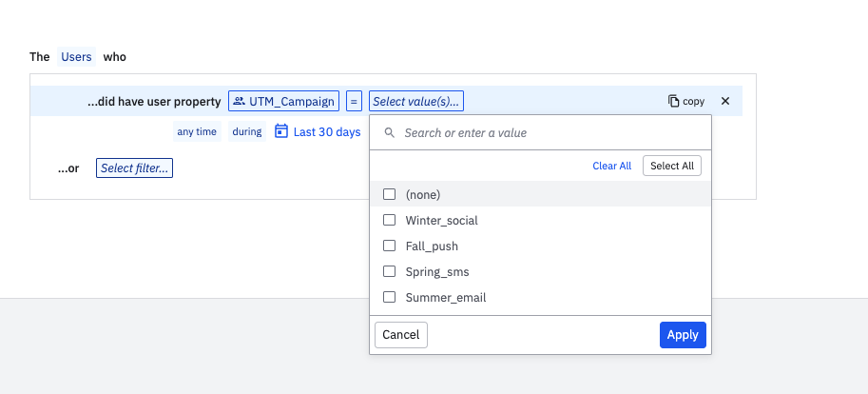
Task: Open the Select value(s) dropdown
Action: (x=416, y=101)
